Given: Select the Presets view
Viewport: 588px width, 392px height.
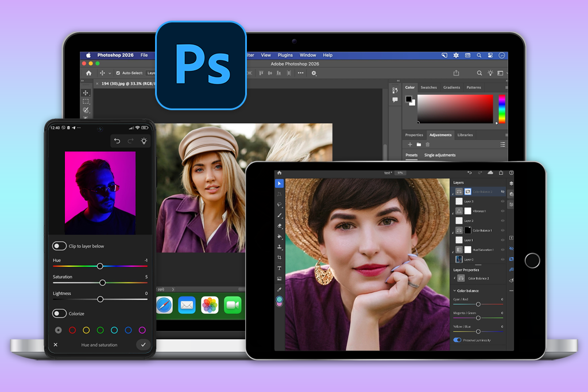Looking at the screenshot, I should click(411, 155).
